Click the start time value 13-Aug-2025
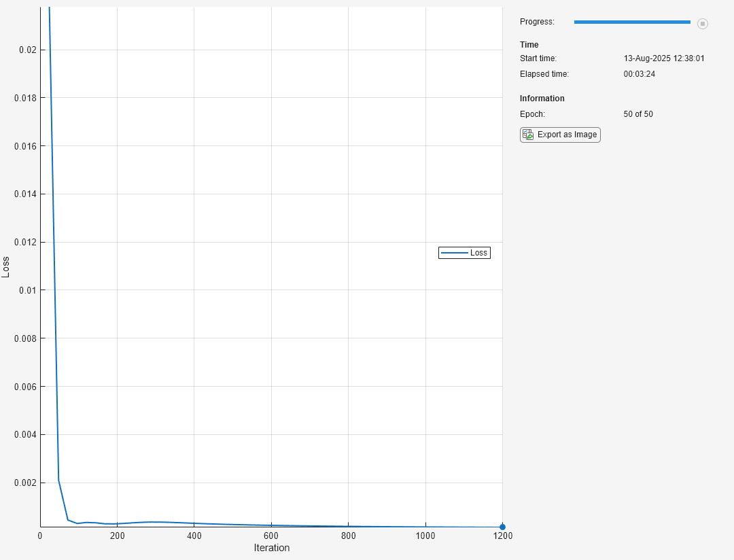The width and height of the screenshot is (734, 560). (664, 58)
